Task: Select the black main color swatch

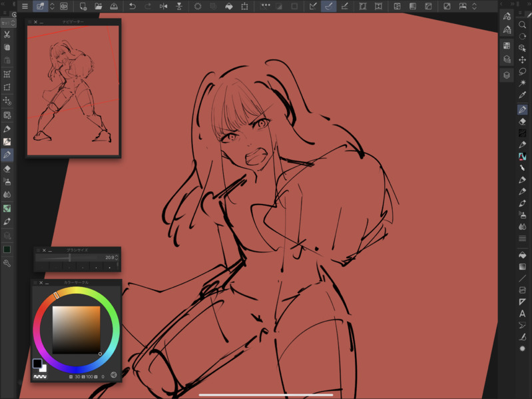Action: click(x=37, y=364)
